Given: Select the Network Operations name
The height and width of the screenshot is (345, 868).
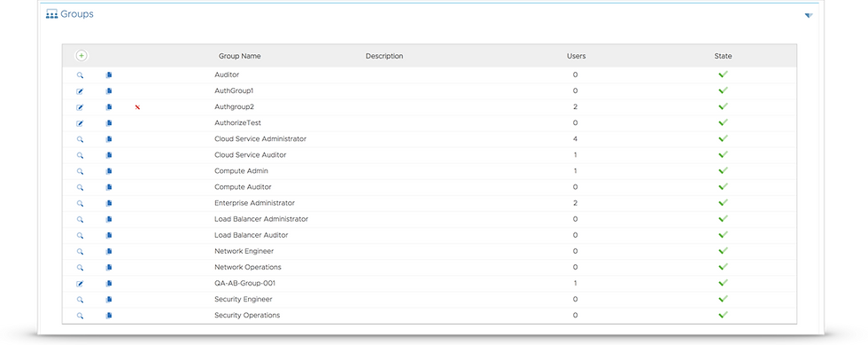Looking at the screenshot, I should point(248,267).
